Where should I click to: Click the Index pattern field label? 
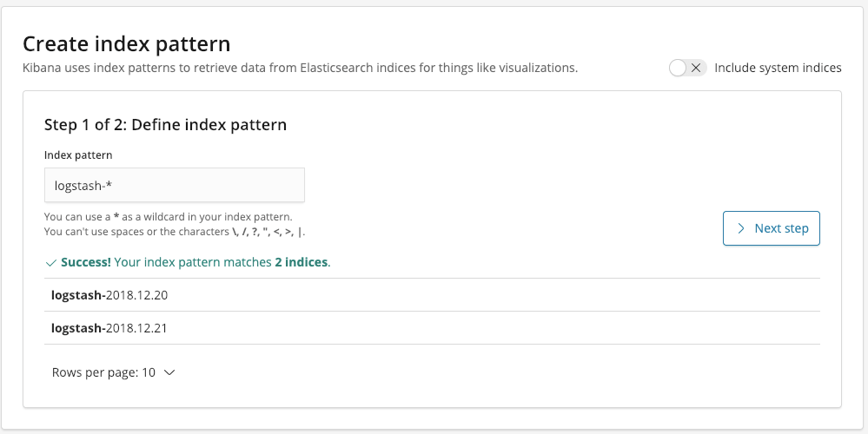pos(78,155)
